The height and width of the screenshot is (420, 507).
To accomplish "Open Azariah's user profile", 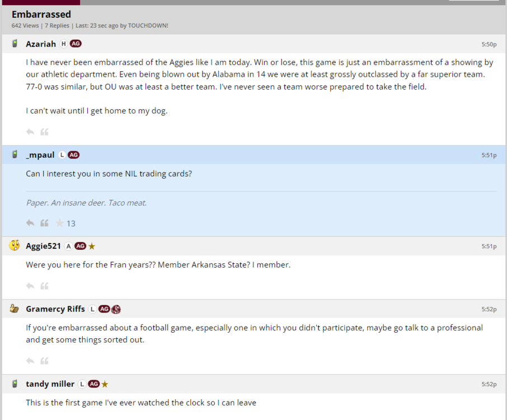I will tap(41, 44).
